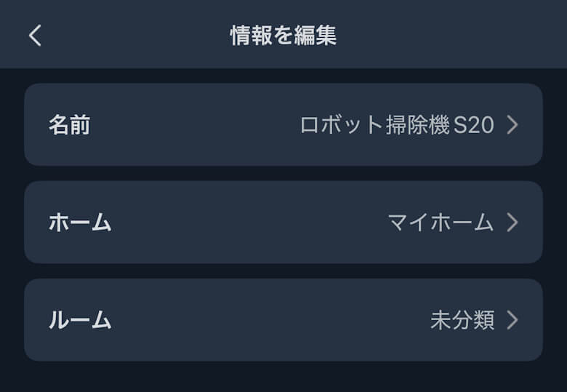The height and width of the screenshot is (392, 567).
Task: Click the device name ロボット掃除機 S20
Action: click(397, 125)
